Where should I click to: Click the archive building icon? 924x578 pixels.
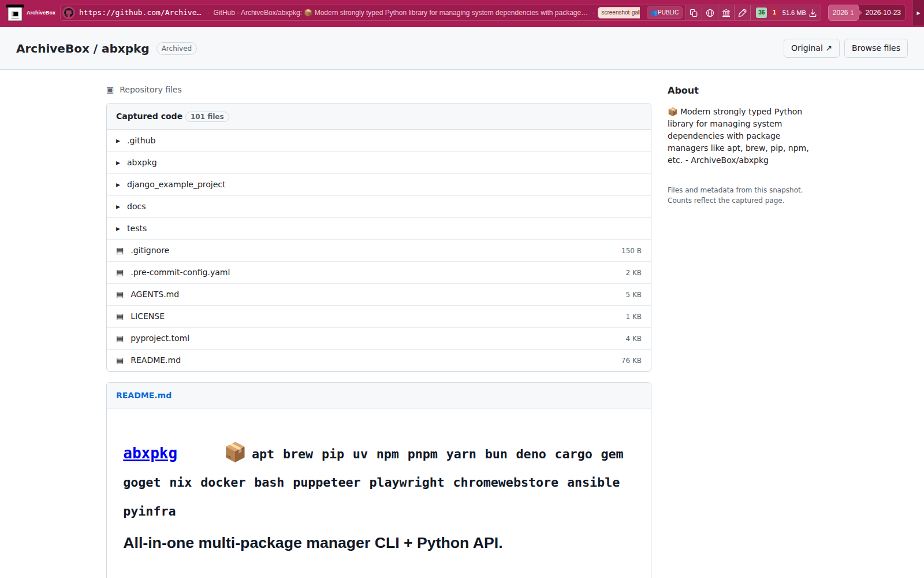tap(726, 13)
